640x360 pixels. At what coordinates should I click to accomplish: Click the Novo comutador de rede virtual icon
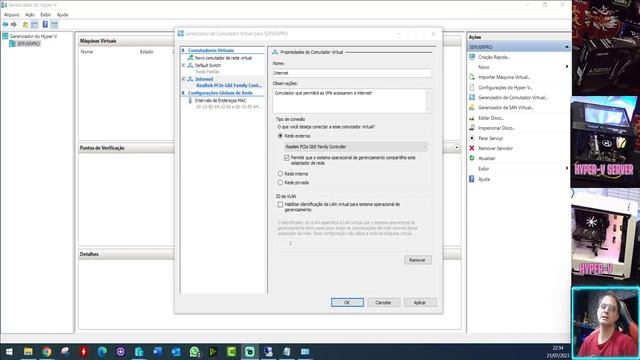pos(190,58)
